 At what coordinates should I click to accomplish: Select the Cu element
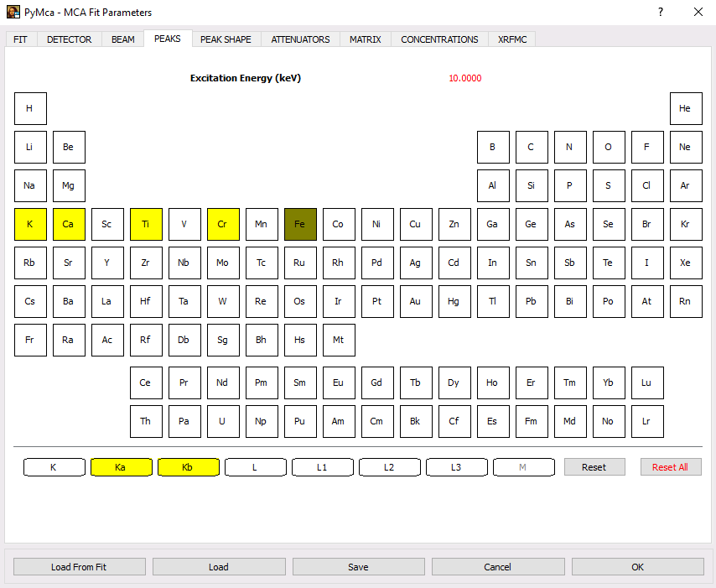pos(416,224)
